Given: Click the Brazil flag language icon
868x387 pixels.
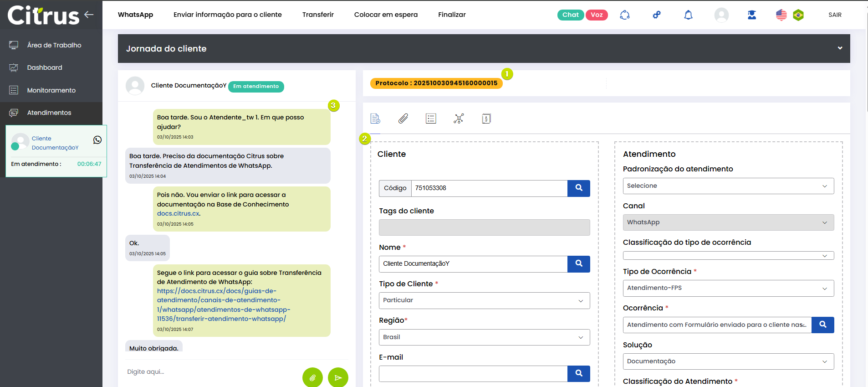Looking at the screenshot, I should tap(798, 15).
